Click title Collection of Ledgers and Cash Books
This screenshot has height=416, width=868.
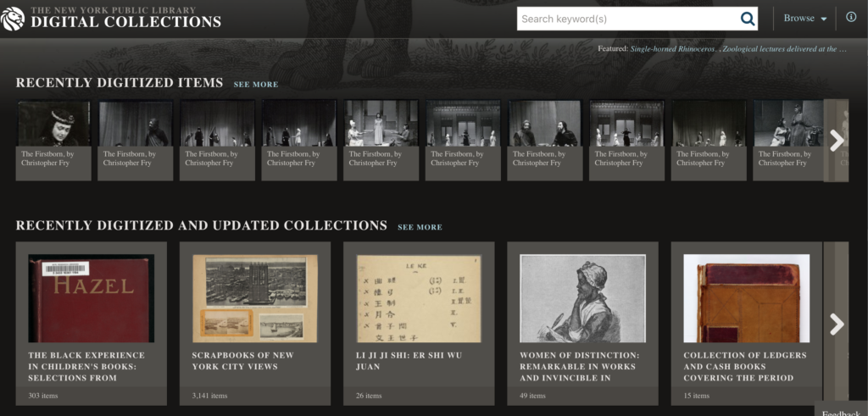[745, 367]
